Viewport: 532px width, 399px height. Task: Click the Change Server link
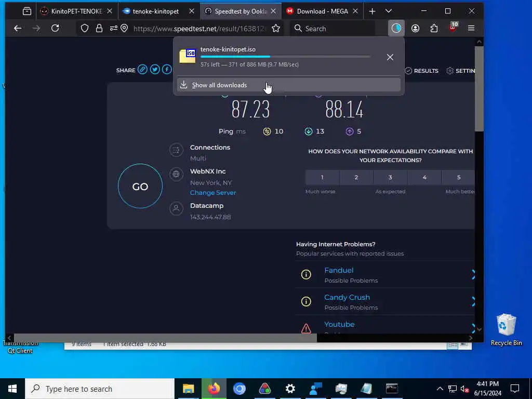tap(212, 192)
